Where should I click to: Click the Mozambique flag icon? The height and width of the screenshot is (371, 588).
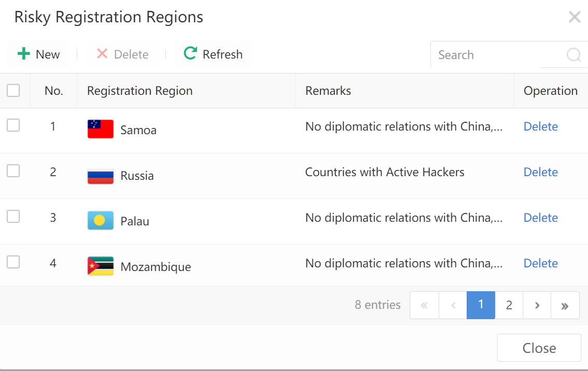[101, 266]
